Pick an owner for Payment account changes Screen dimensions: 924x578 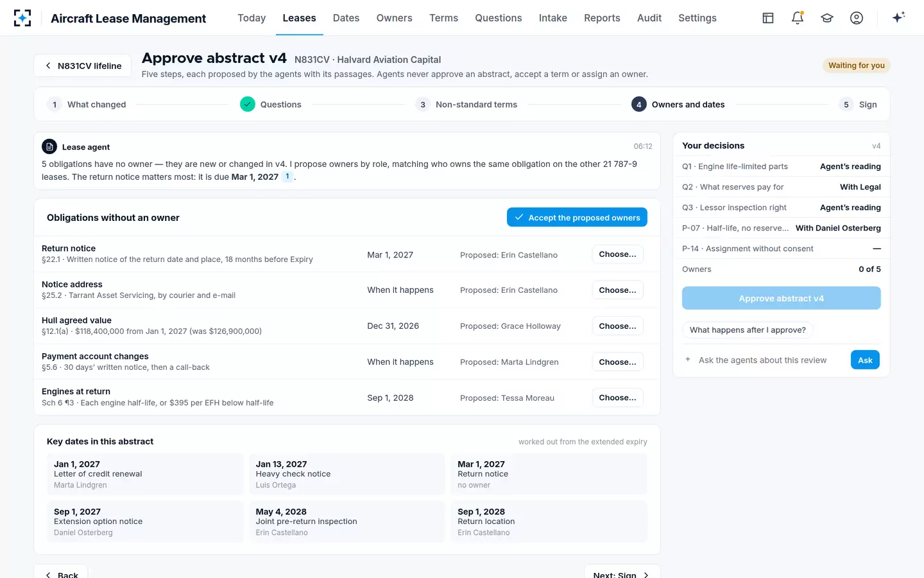coord(617,362)
